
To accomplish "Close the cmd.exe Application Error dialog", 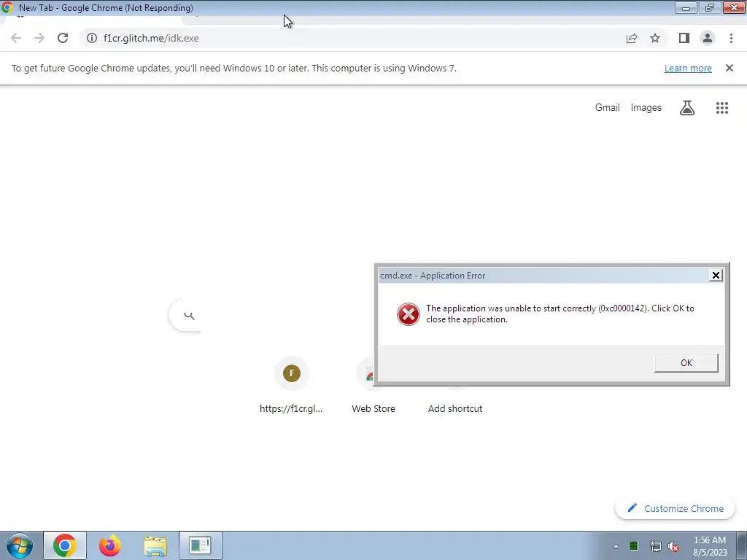I will (716, 275).
